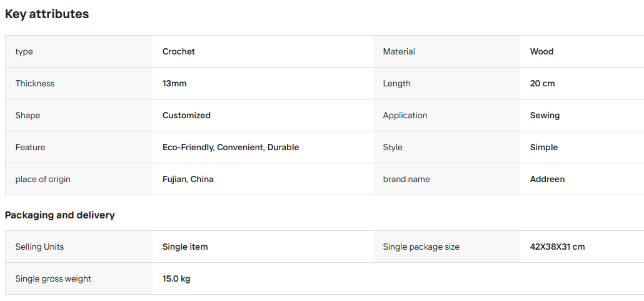644x301 pixels.
Task: Select the 15.0 kg weight value
Action: point(176,279)
